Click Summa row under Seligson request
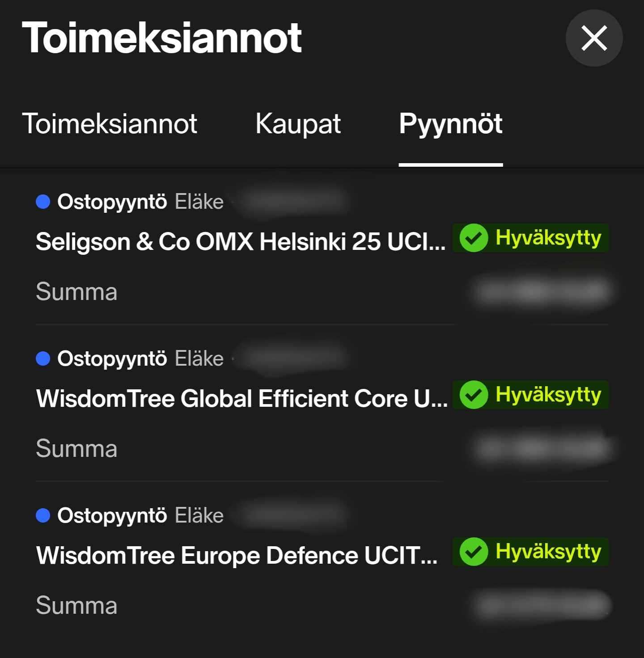 (x=76, y=292)
